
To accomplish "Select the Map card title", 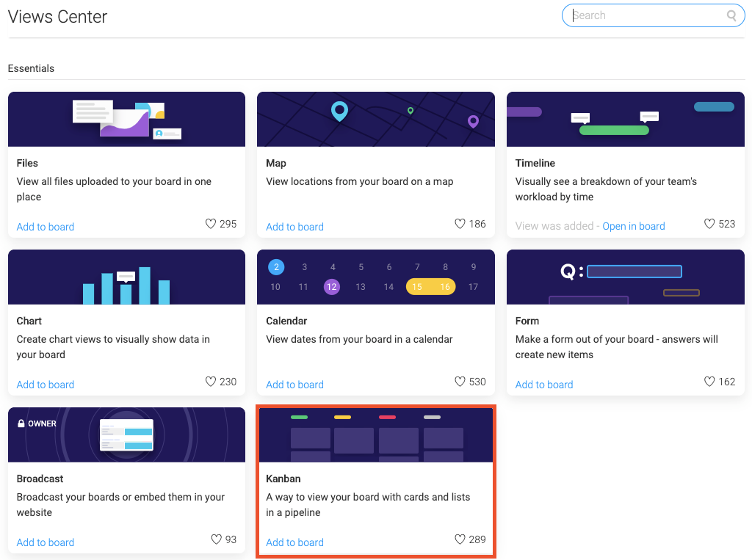I will (276, 164).
